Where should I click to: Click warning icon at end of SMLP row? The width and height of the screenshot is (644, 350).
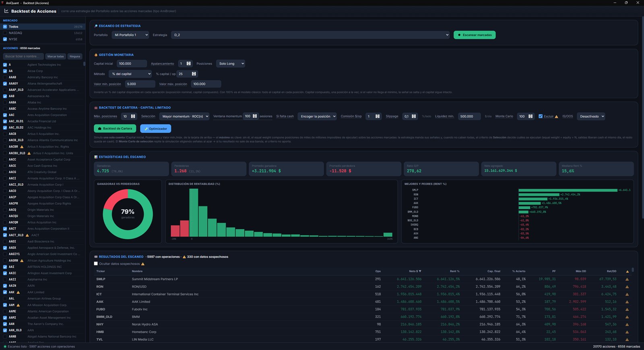click(627, 279)
